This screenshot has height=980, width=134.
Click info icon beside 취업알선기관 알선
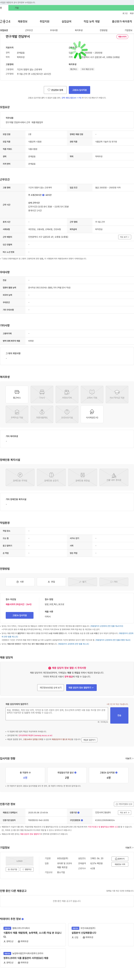75,773
